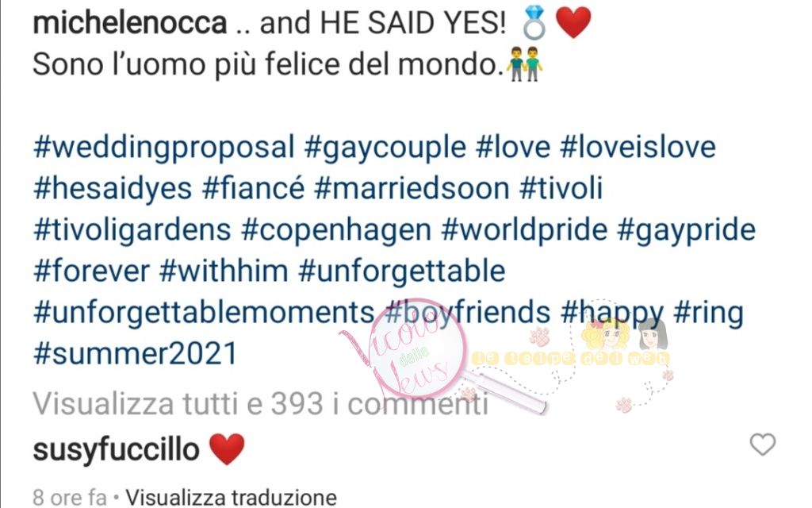The height and width of the screenshot is (508, 812).
Task: Open the #gaypride hashtag
Action: 686,231
